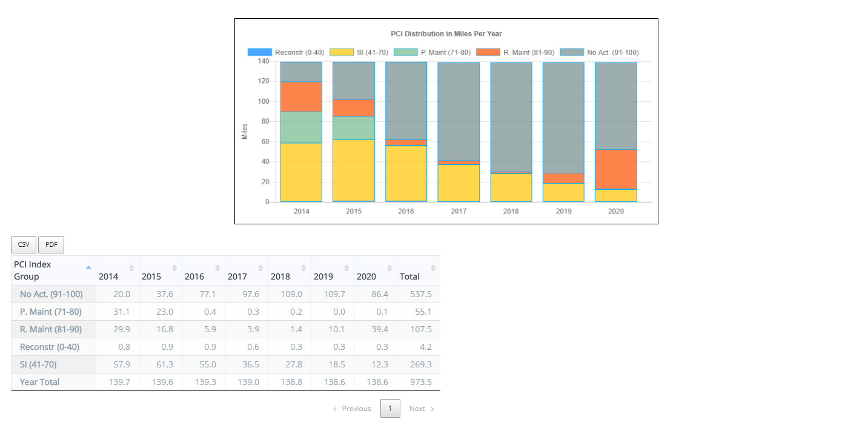This screenshot has width=868, height=442.
Task: Sort table by 2014 column arrows
Action: tap(131, 268)
